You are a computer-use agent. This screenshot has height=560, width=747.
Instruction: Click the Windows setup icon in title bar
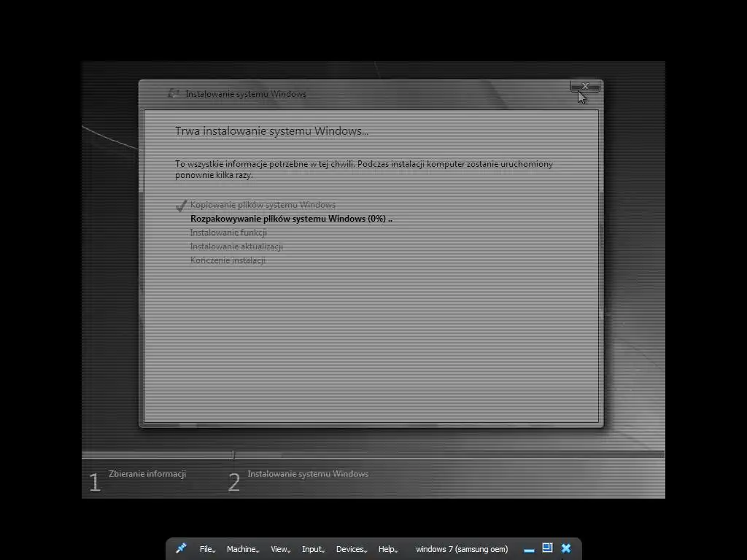tap(174, 93)
